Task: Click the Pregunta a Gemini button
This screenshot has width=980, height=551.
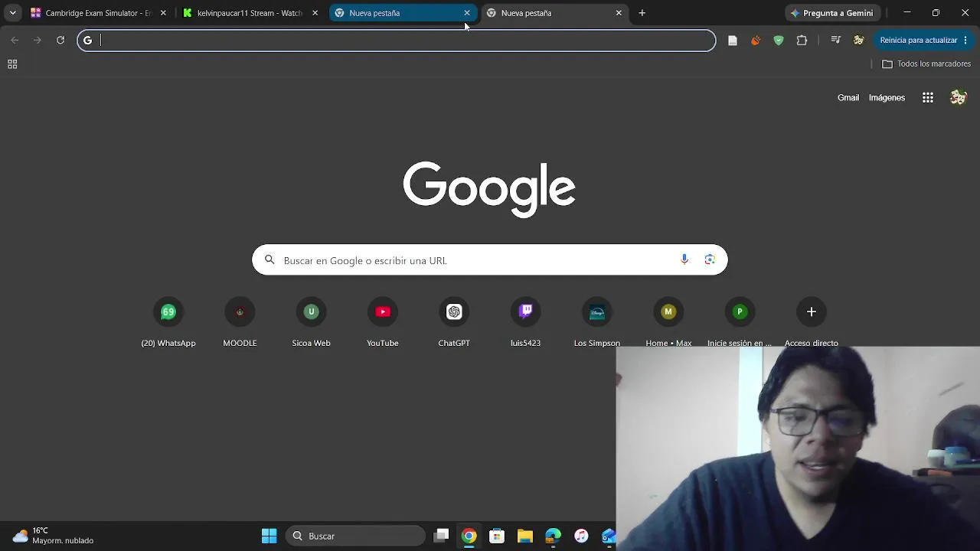Action: (832, 13)
